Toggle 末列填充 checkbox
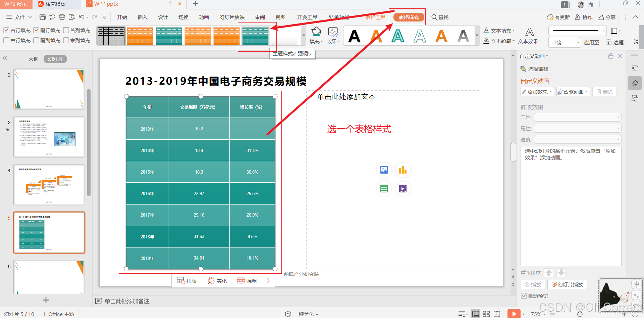Image resolution: width=644 pixels, height=318 pixels. [x=66, y=40]
